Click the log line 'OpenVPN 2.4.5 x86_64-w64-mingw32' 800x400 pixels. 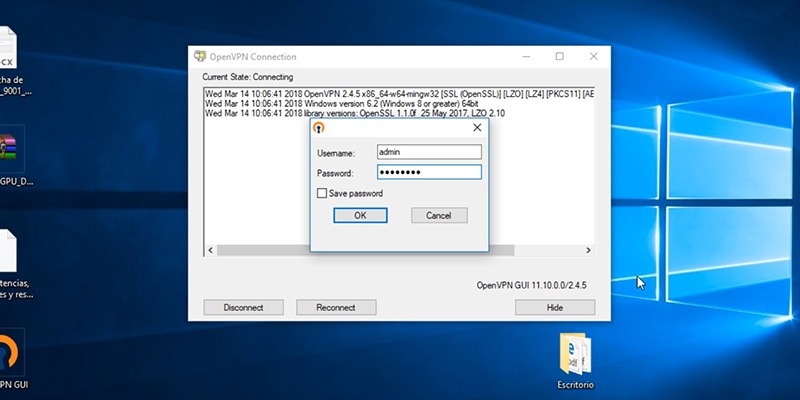pos(399,94)
